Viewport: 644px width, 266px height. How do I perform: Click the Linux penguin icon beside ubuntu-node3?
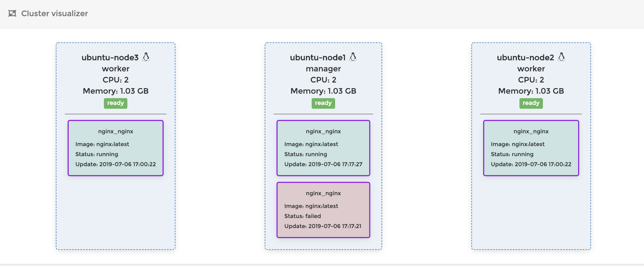(x=146, y=57)
